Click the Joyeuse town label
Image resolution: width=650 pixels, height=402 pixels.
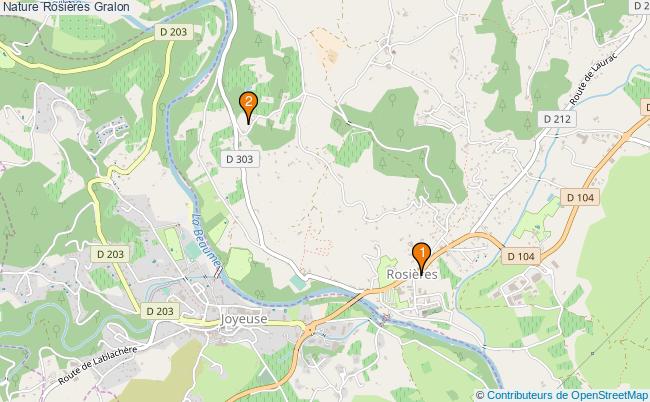click(x=243, y=319)
